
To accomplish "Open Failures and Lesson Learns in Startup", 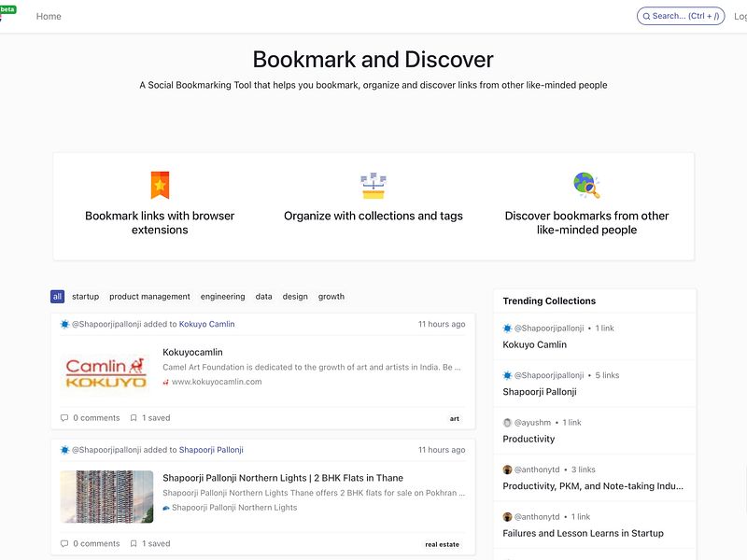I will pyautogui.click(x=583, y=533).
